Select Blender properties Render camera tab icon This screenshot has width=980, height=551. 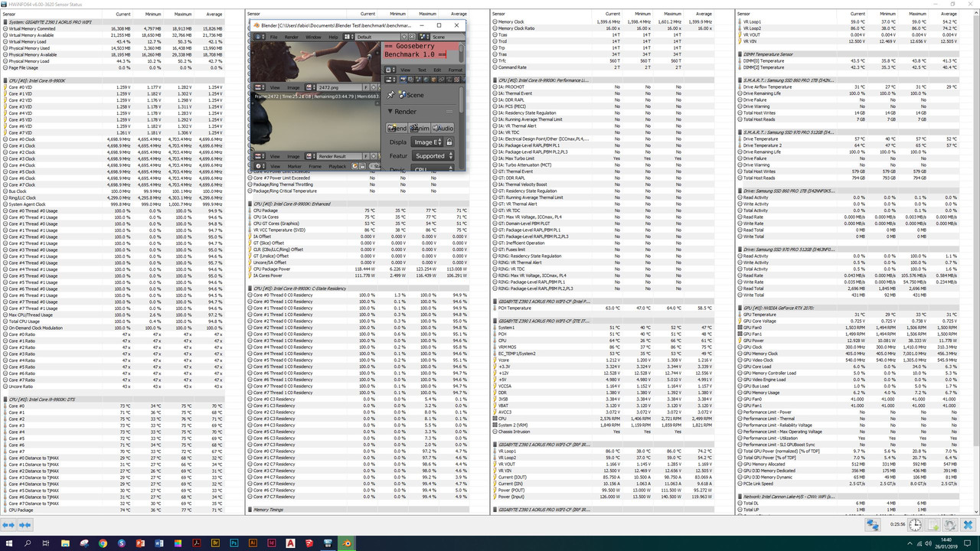tap(403, 80)
